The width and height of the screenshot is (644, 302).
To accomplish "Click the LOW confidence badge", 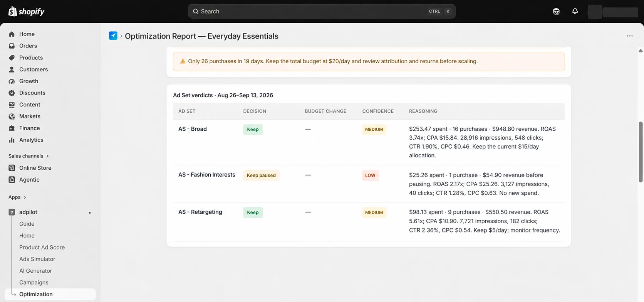I will [370, 175].
